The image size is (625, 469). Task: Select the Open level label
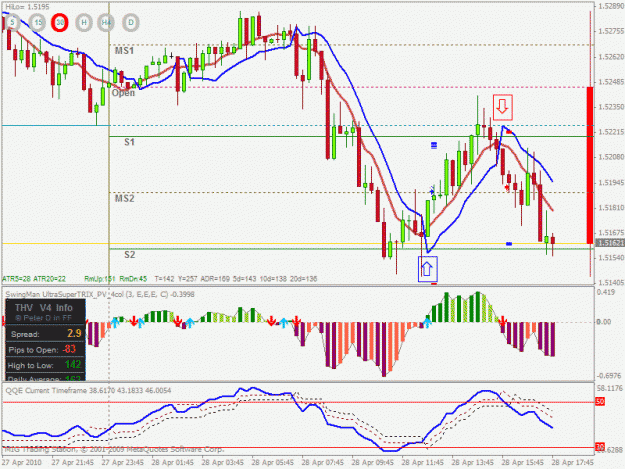pos(124,93)
